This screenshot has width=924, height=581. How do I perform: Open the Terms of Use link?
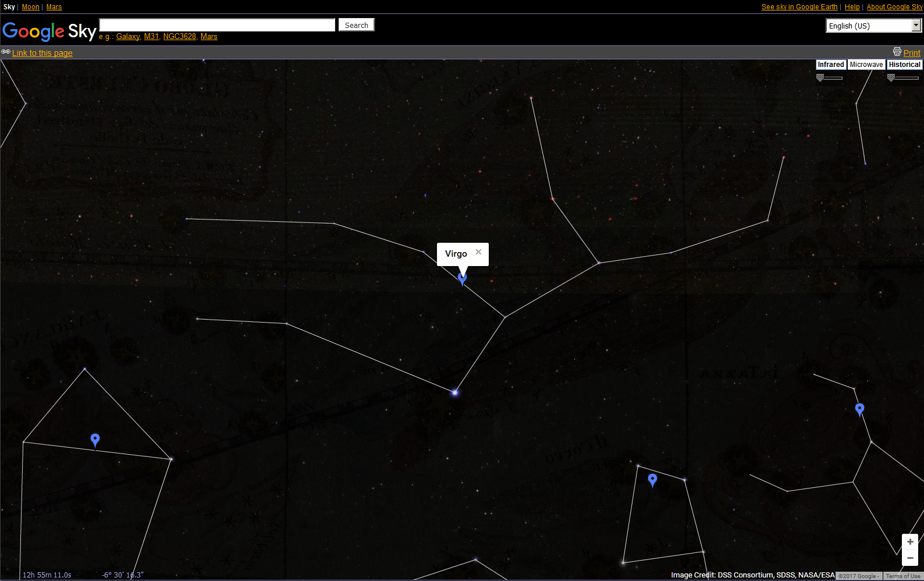click(903, 576)
